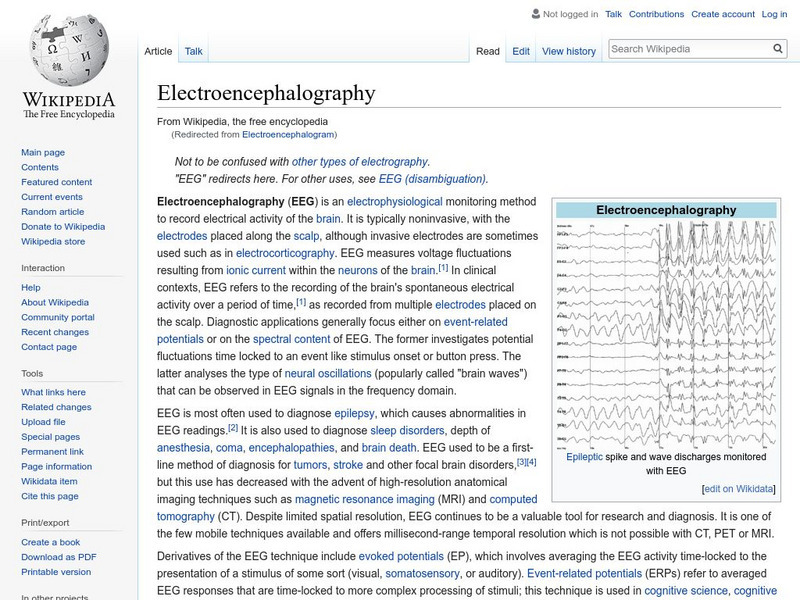Open Printable version
Image resolution: width=800 pixels, height=600 pixels.
[56, 572]
